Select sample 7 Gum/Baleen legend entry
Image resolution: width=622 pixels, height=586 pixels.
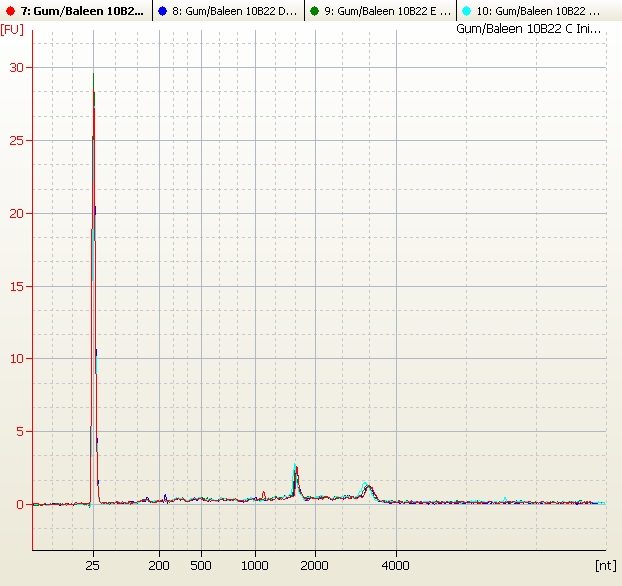click(x=75, y=11)
